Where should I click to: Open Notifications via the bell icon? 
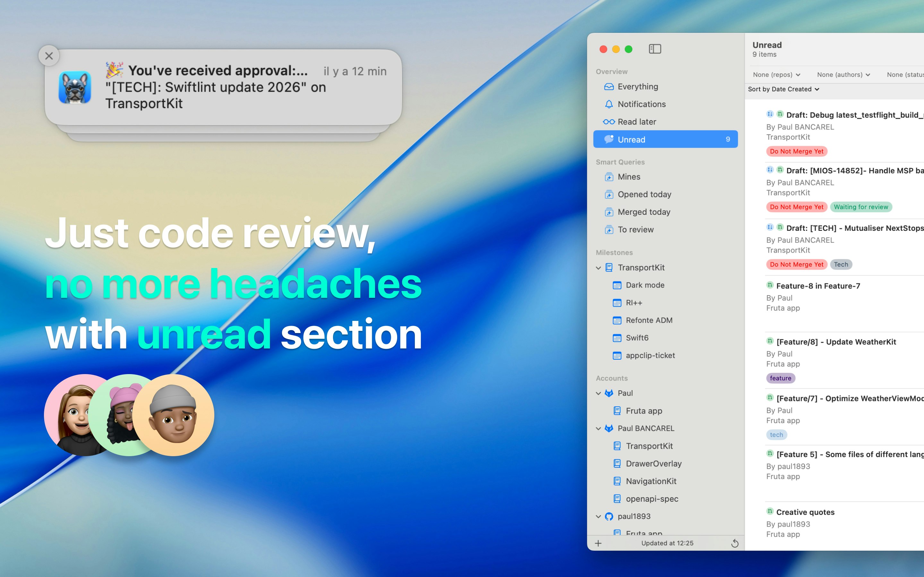(609, 104)
